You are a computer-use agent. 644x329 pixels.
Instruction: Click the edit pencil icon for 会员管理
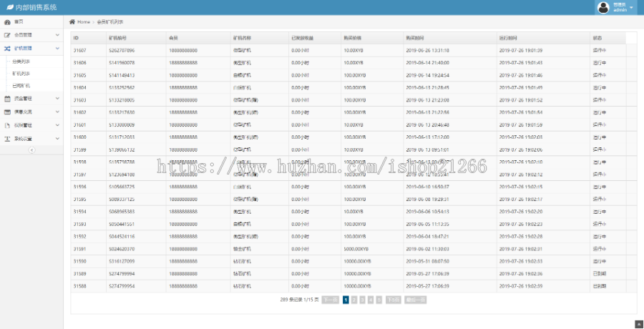(7, 35)
